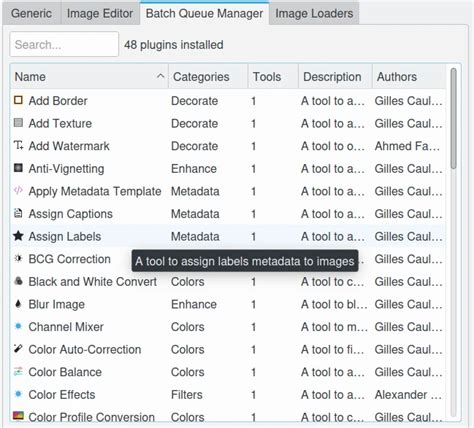Viewport: 474px width, 428px height.
Task: Select the Blur Image droplet icon
Action: point(18,304)
